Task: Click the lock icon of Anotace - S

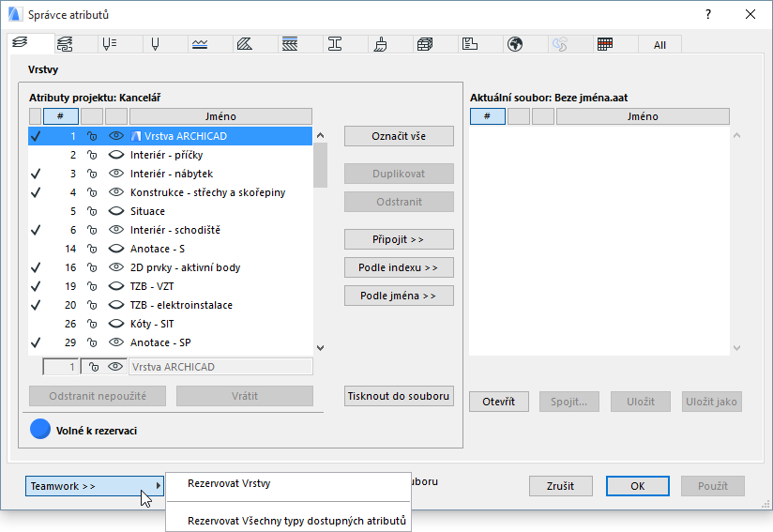Action: click(92, 249)
